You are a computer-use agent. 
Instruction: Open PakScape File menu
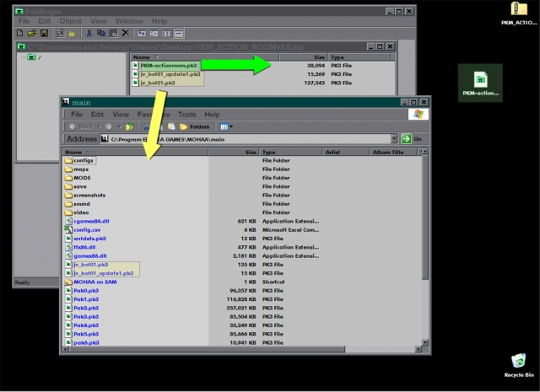[24, 21]
